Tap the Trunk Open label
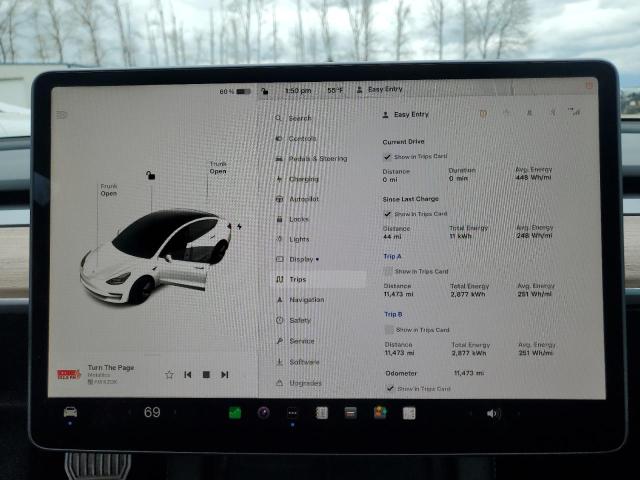This screenshot has height=480, width=640. [218, 167]
